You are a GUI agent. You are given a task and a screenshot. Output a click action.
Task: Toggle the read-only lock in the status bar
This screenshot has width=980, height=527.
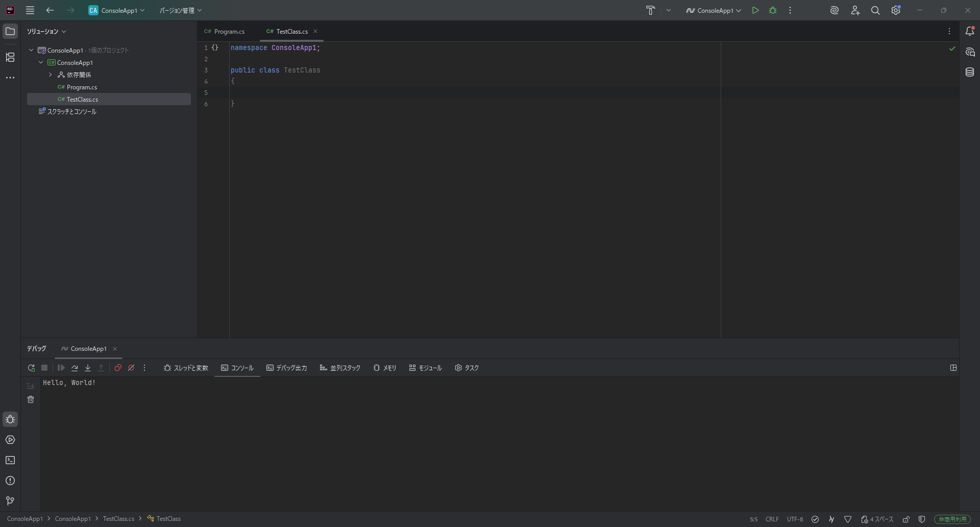pyautogui.click(x=906, y=519)
